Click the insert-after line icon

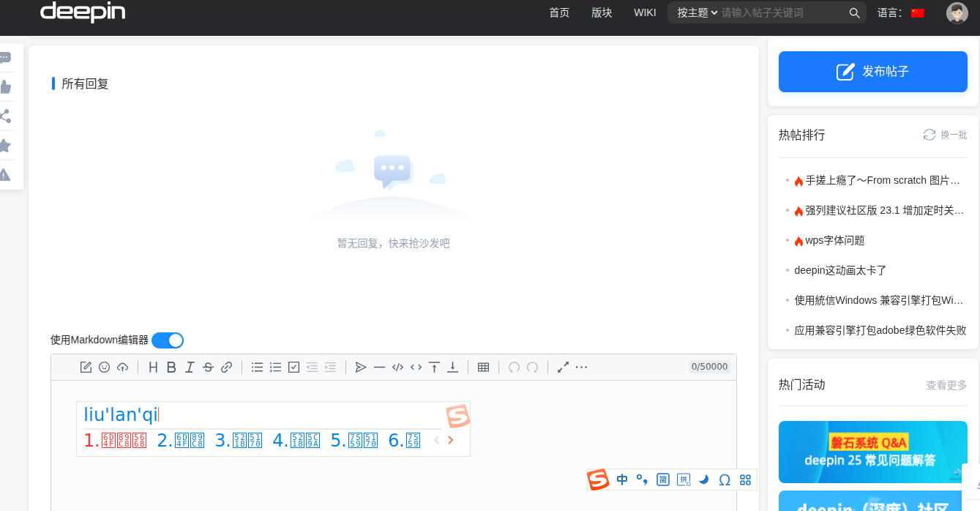point(452,367)
